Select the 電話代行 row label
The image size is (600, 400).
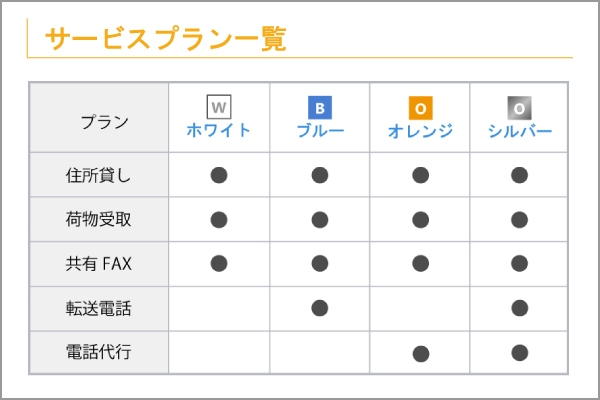click(99, 352)
